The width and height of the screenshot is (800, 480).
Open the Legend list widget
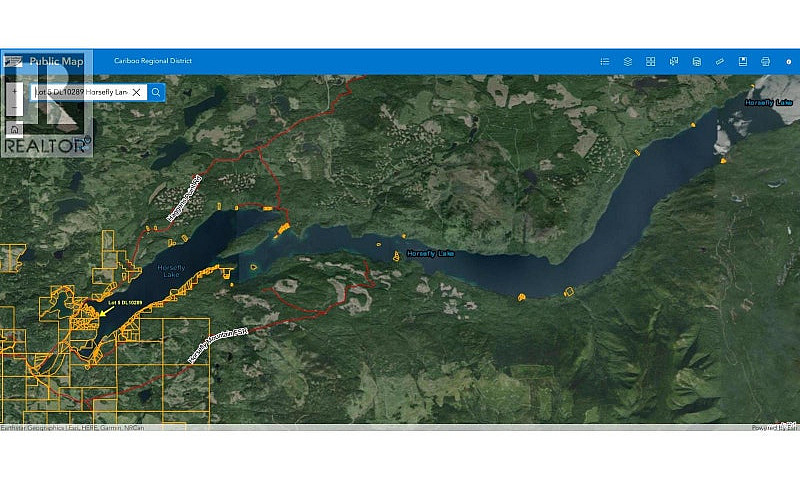point(605,62)
